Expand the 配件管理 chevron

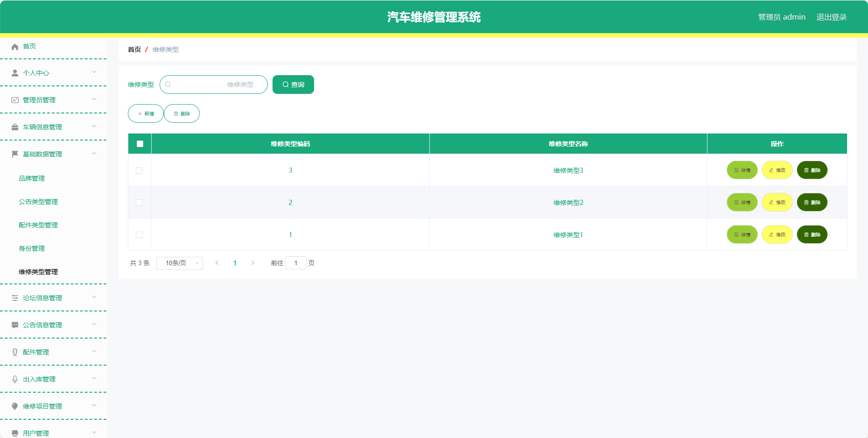(94, 351)
